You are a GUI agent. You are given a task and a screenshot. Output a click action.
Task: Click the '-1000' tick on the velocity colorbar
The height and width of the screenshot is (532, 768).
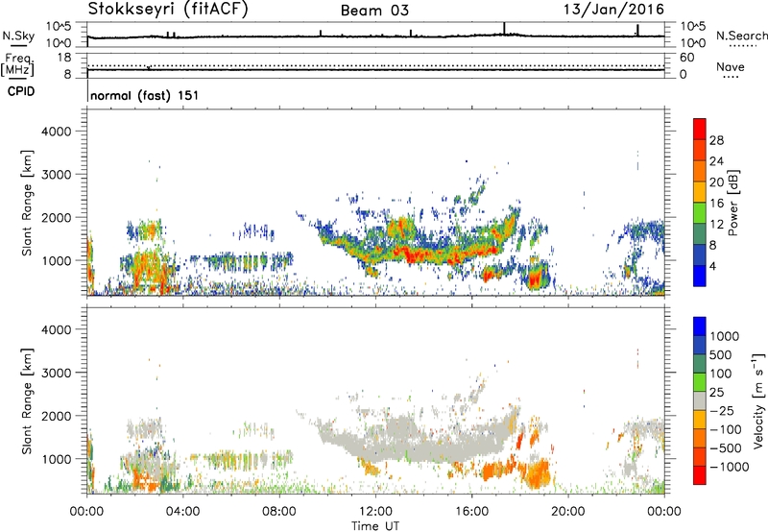pos(730,467)
